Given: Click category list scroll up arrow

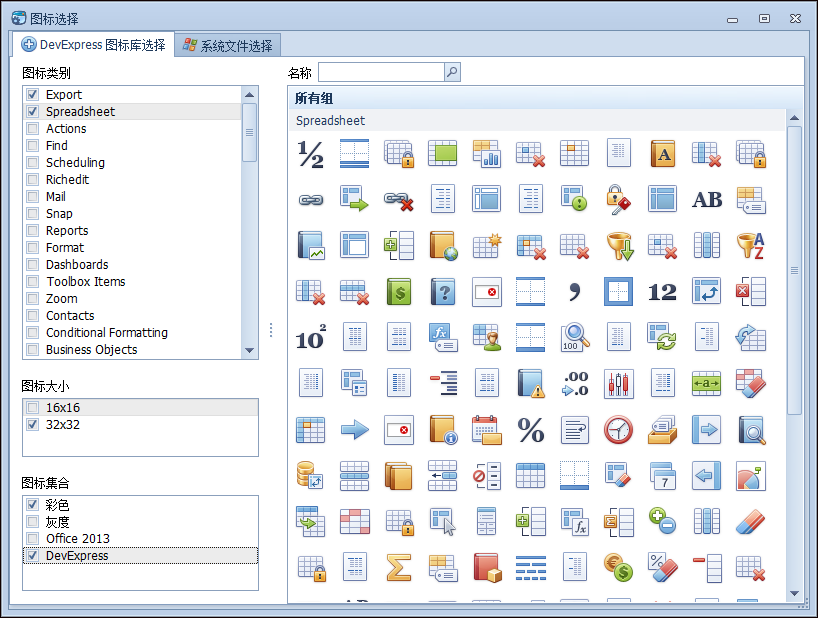Looking at the screenshot, I should [x=249, y=94].
